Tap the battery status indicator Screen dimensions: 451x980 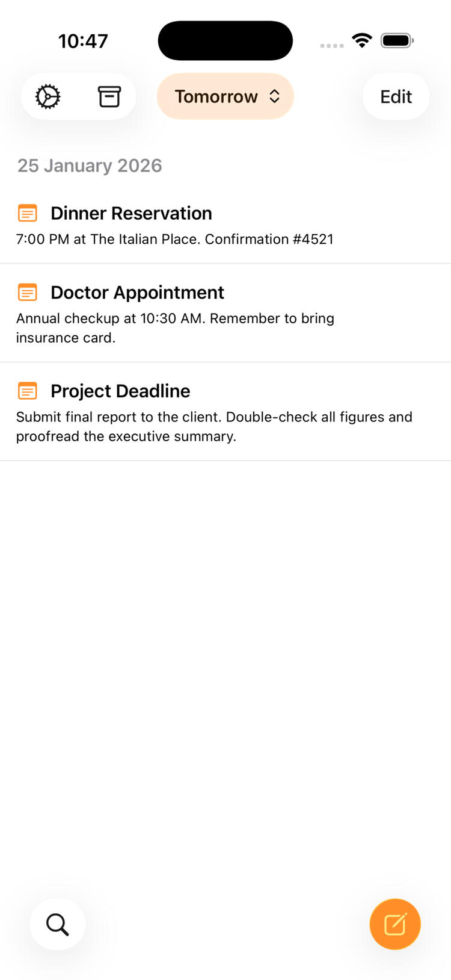[x=397, y=40]
